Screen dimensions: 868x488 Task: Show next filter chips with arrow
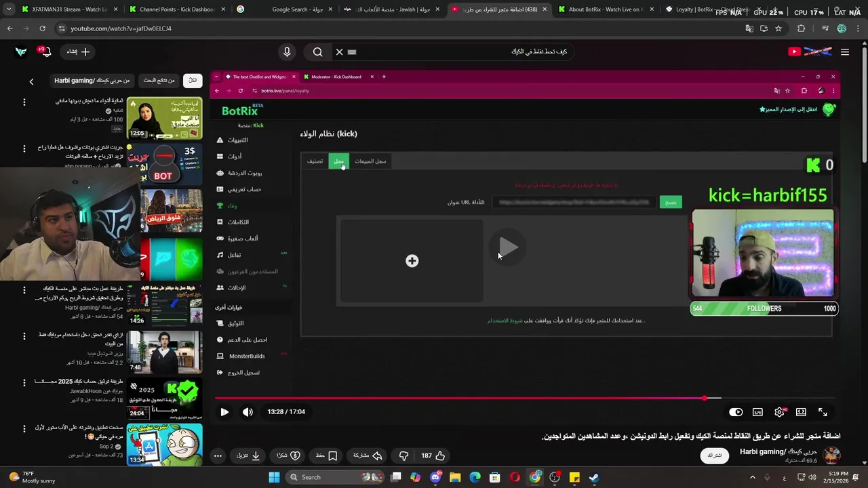coord(31,81)
